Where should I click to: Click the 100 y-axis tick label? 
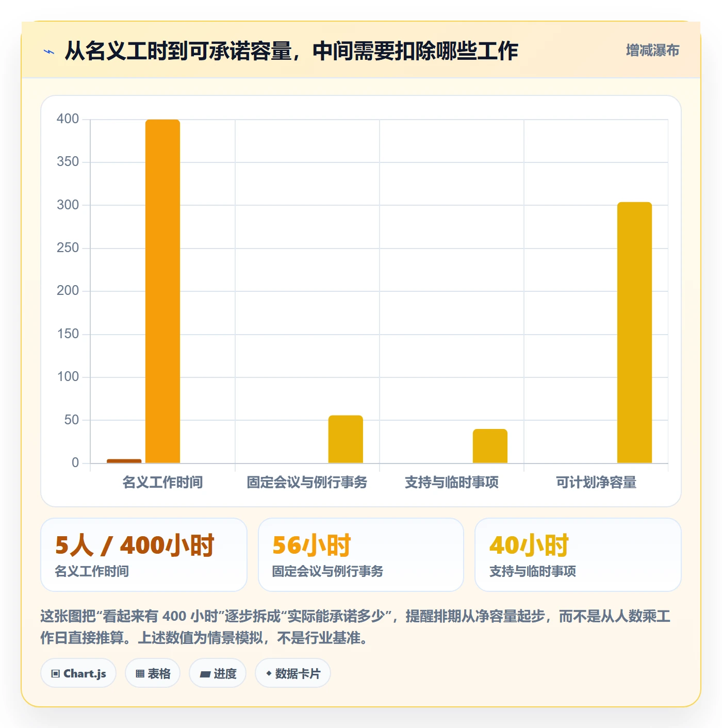click(x=68, y=377)
